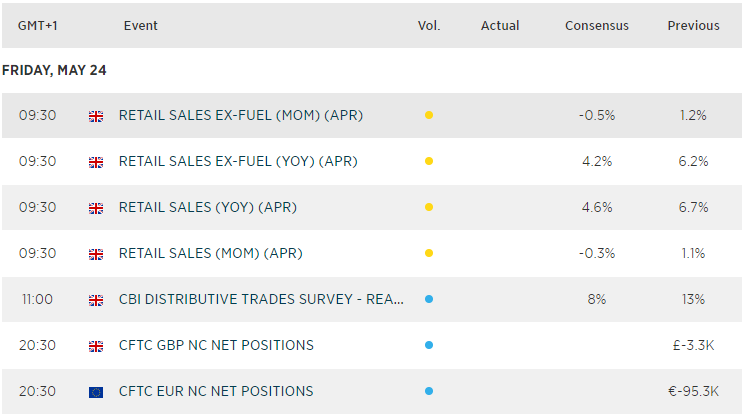
Task: Click UK flag beside Retail Sales Ex-Fuel (MoM)
Action: point(97,116)
